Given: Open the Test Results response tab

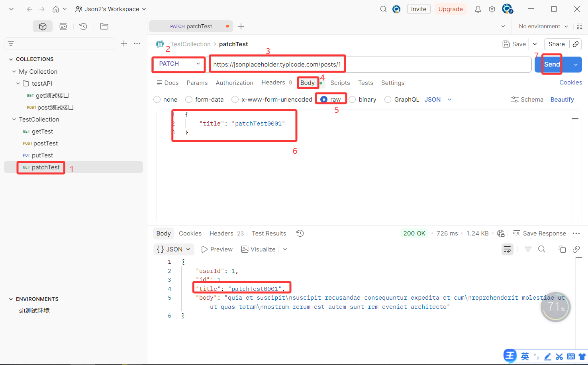Looking at the screenshot, I should pyautogui.click(x=269, y=234).
